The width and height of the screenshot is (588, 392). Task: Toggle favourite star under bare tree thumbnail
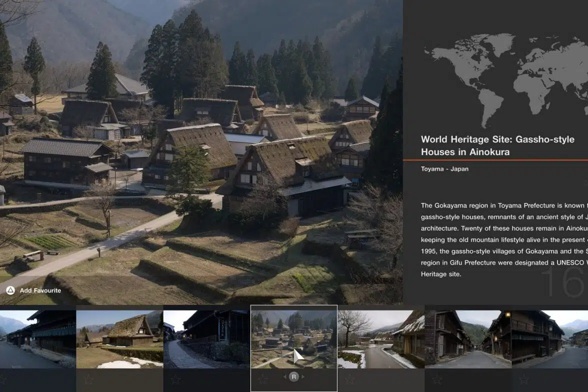[349, 380]
